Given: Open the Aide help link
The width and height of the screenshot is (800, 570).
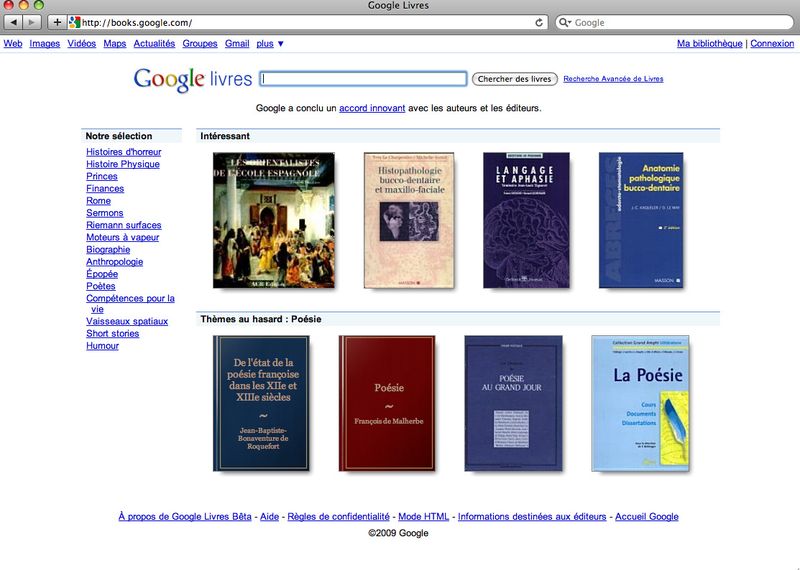Looking at the screenshot, I should coord(269,517).
